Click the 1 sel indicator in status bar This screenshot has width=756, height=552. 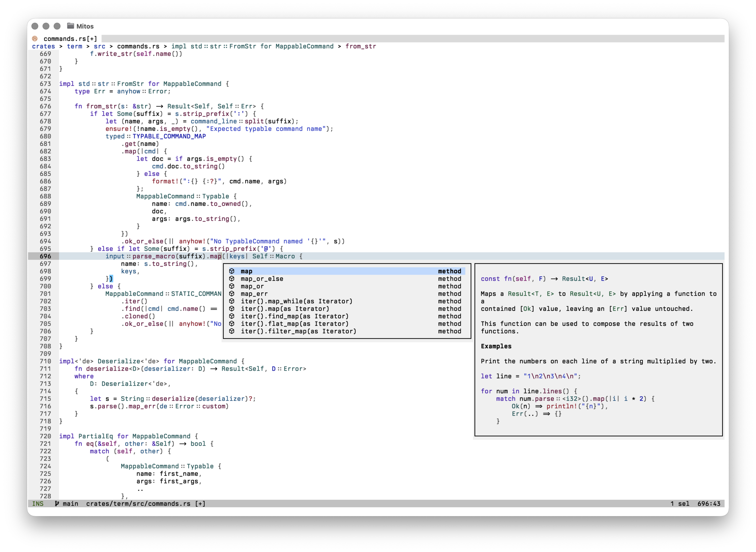(680, 503)
